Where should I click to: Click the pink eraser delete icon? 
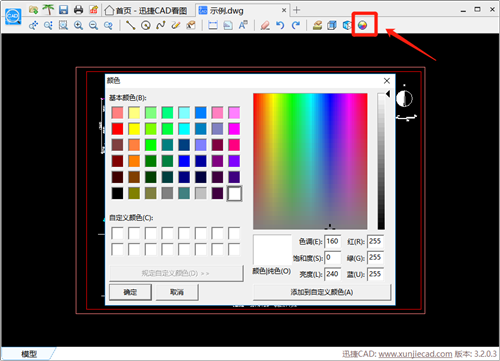pyautogui.click(x=265, y=25)
